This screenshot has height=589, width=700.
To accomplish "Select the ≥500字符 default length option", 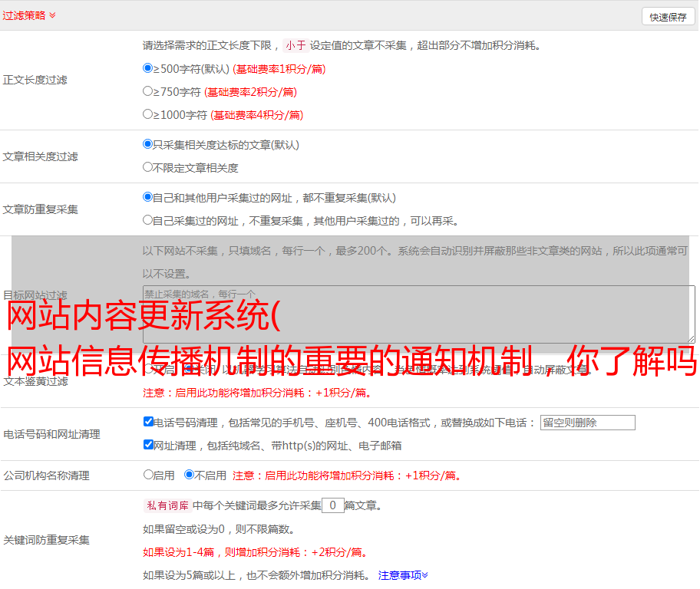I will [x=148, y=68].
